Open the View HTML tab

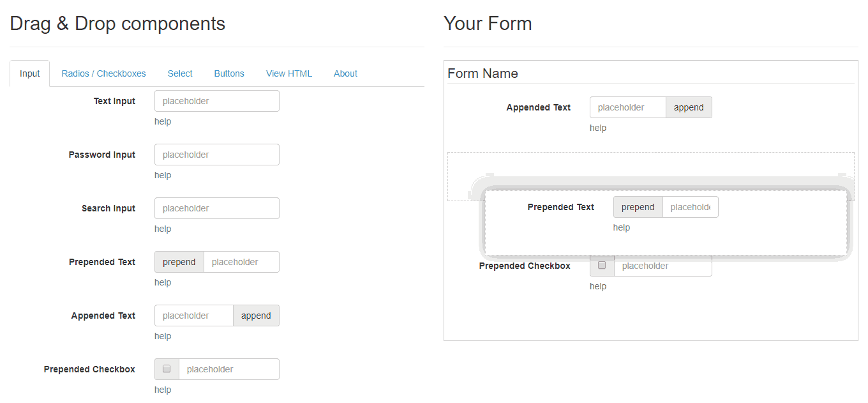(288, 73)
